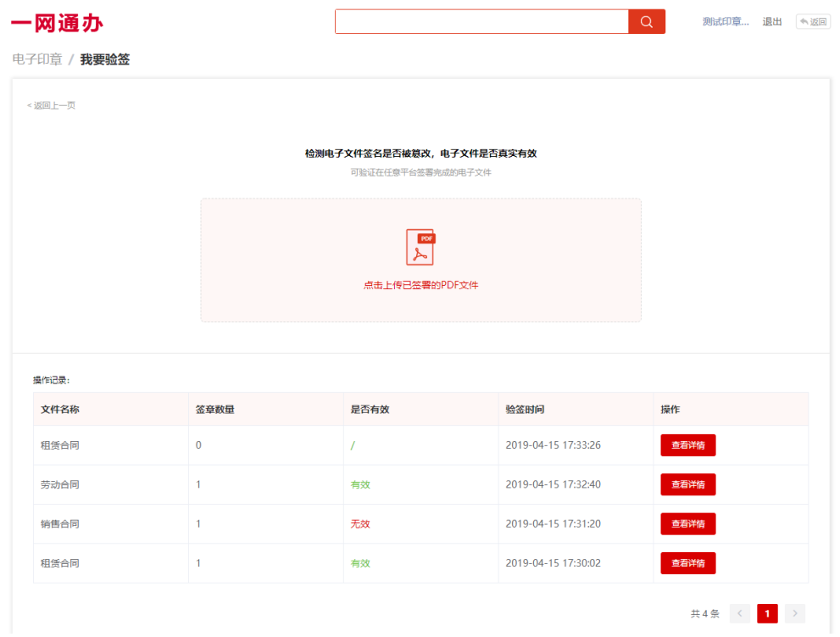Screen dimensions: 840x637
Task: Go to previous page arrow in pagination
Action: (739, 613)
